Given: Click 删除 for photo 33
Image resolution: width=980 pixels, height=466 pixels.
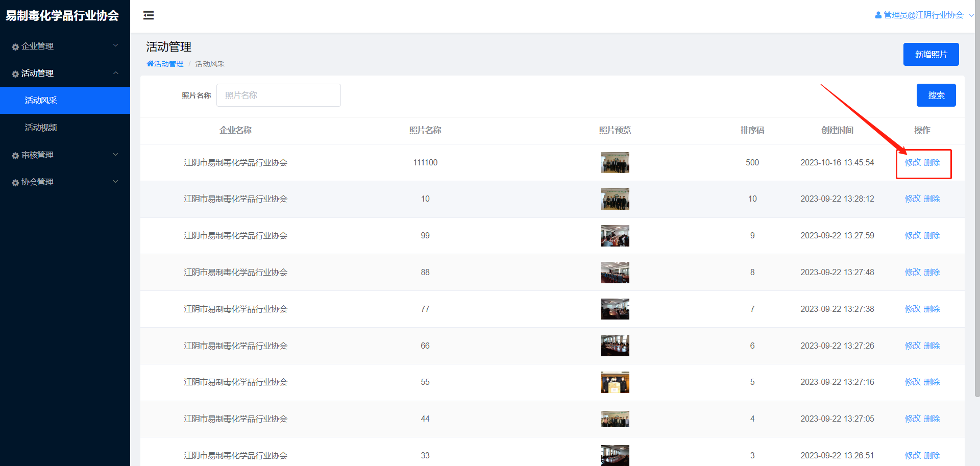Looking at the screenshot, I should point(932,455).
